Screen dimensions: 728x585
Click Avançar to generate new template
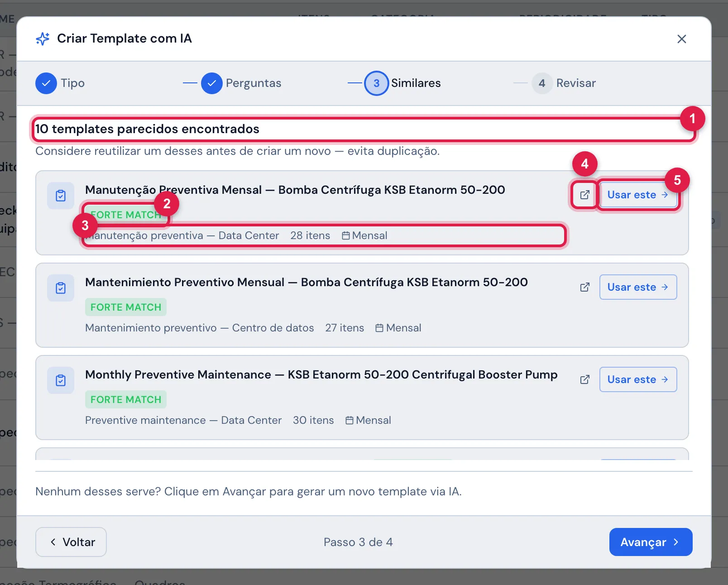pyautogui.click(x=651, y=542)
